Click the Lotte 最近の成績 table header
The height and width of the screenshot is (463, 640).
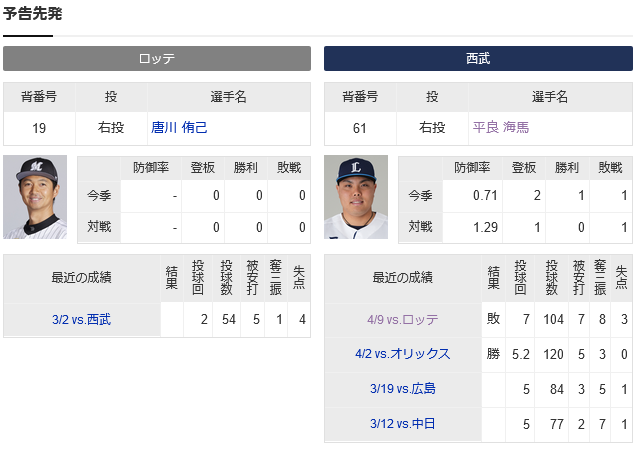pos(82,278)
